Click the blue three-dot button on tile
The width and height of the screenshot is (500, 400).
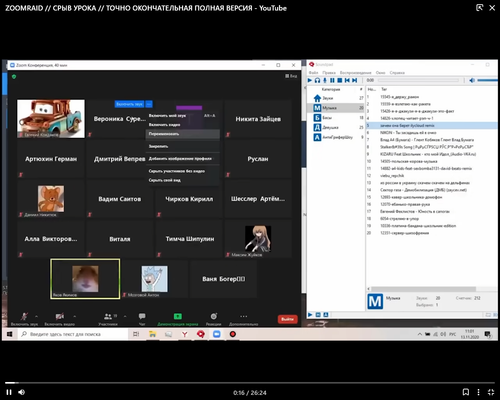click(149, 104)
